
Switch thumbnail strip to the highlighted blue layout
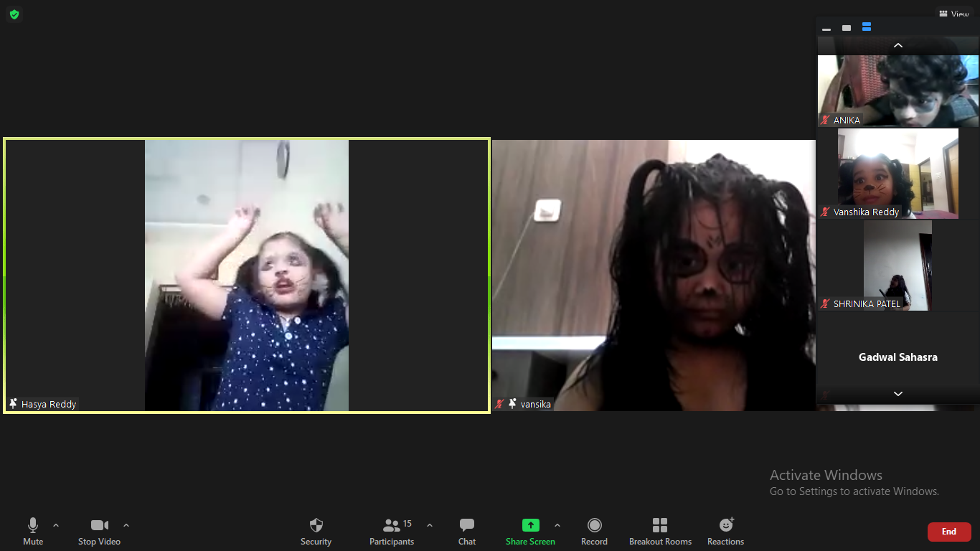(867, 27)
